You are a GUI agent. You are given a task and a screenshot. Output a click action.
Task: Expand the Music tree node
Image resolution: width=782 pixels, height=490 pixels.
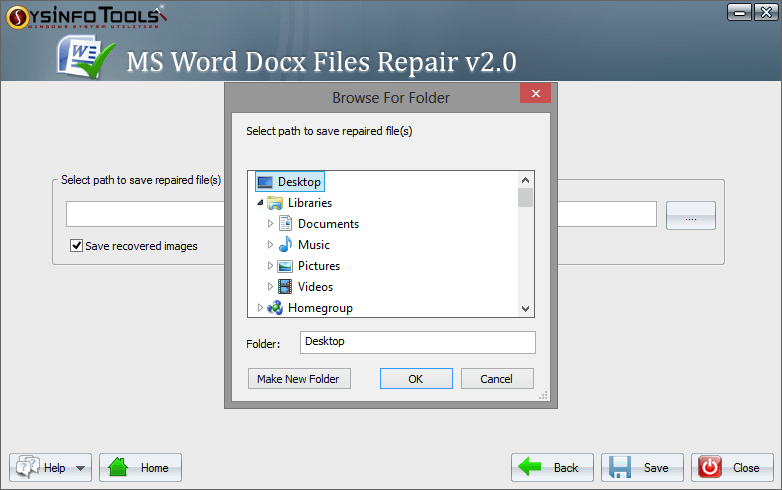tap(270, 244)
